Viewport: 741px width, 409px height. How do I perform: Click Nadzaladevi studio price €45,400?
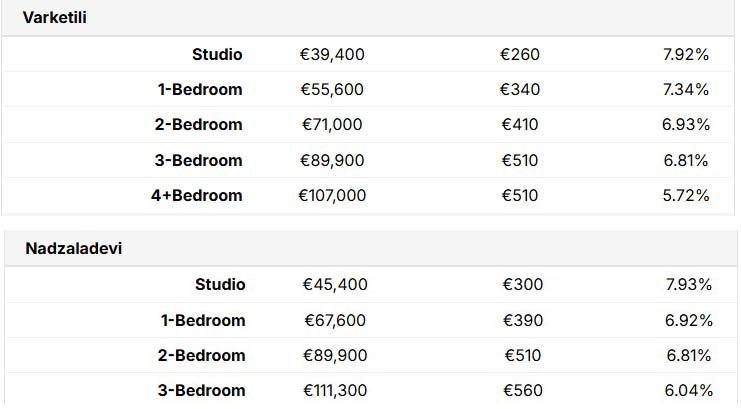335,284
